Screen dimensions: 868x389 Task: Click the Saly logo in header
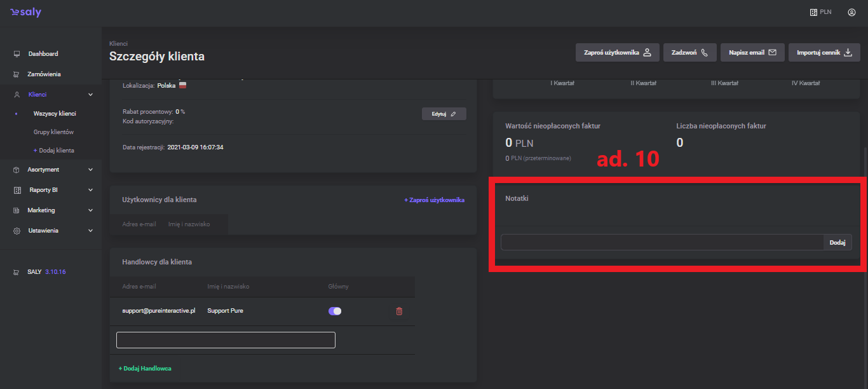click(25, 13)
